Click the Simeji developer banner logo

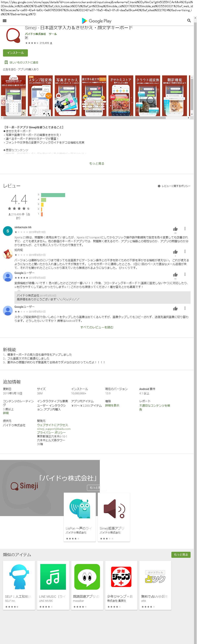24,486
